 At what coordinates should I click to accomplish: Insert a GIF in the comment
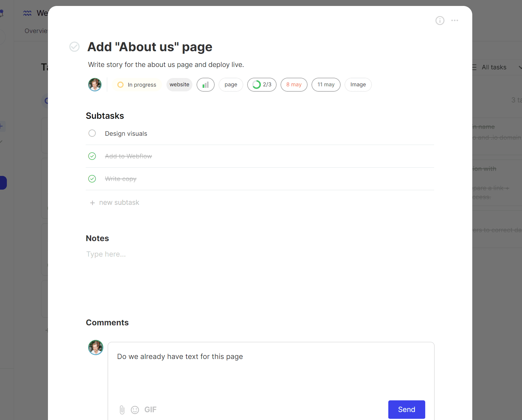[x=150, y=410]
